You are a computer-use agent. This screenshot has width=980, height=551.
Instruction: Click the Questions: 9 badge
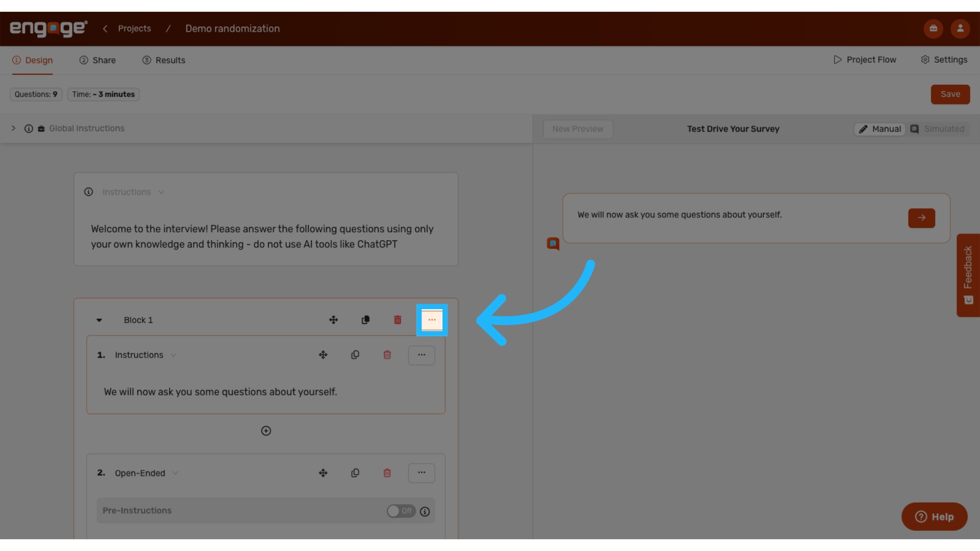pos(36,94)
